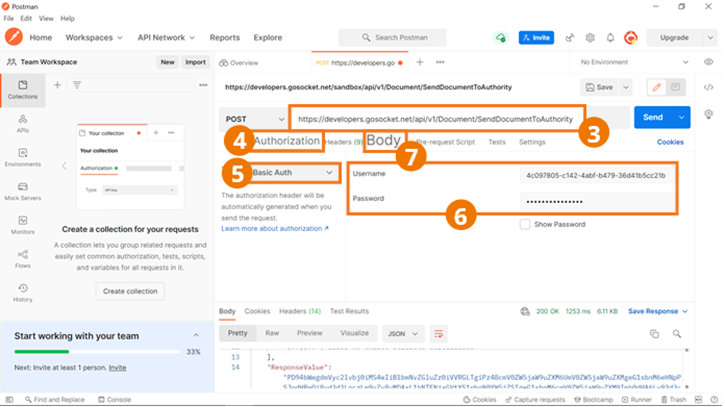Expand the Send button dropdown arrow
This screenshot has width=725, height=407.
[x=681, y=117]
